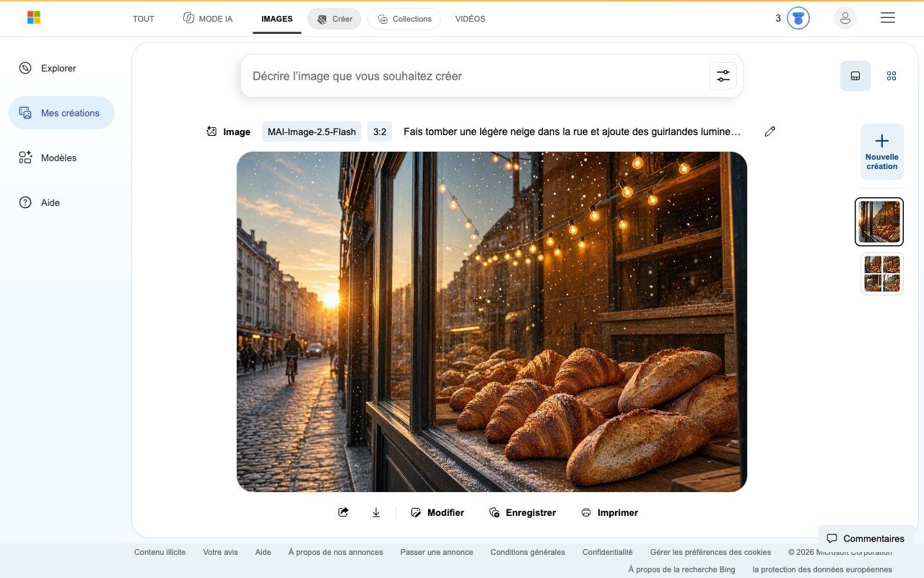The image size is (924, 578).
Task: Edit prompt with pencil icon
Action: point(770,131)
